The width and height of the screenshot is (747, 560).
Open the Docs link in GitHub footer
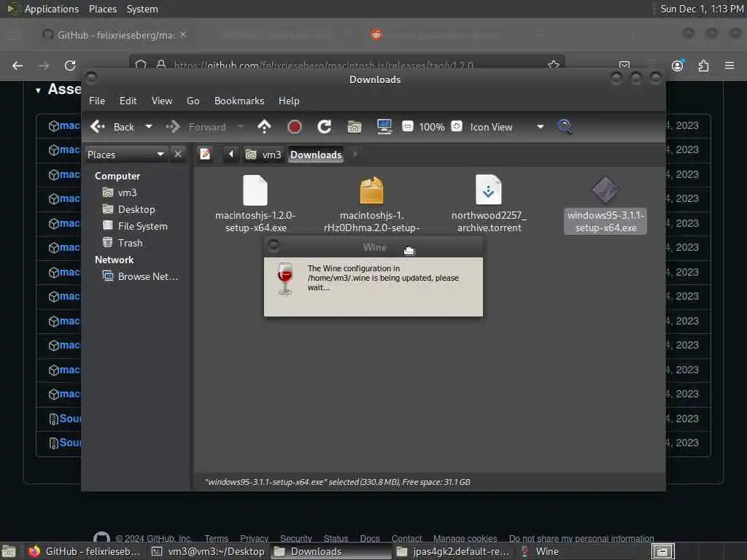click(370, 538)
